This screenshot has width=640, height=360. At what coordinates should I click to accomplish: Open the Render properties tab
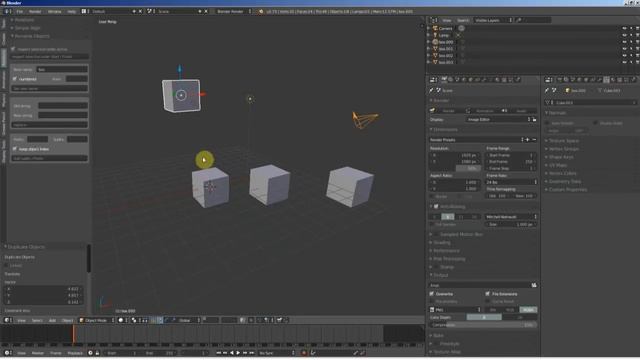(444, 80)
